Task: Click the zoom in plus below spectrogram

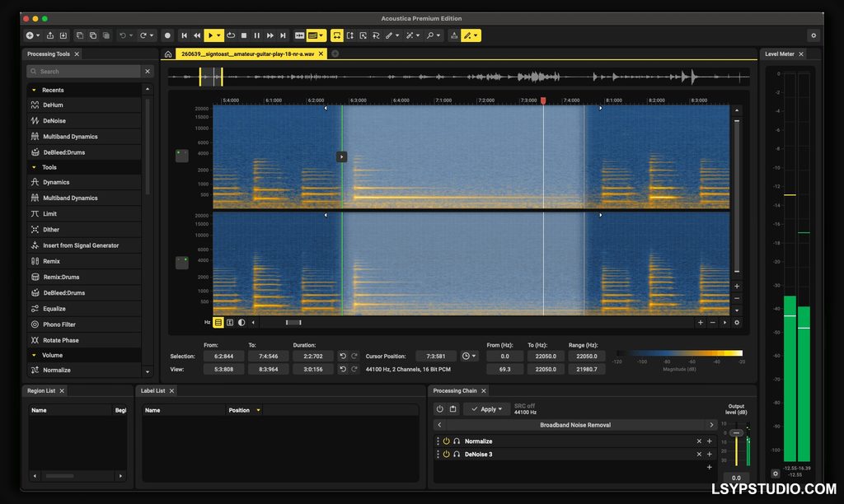Action: click(701, 323)
